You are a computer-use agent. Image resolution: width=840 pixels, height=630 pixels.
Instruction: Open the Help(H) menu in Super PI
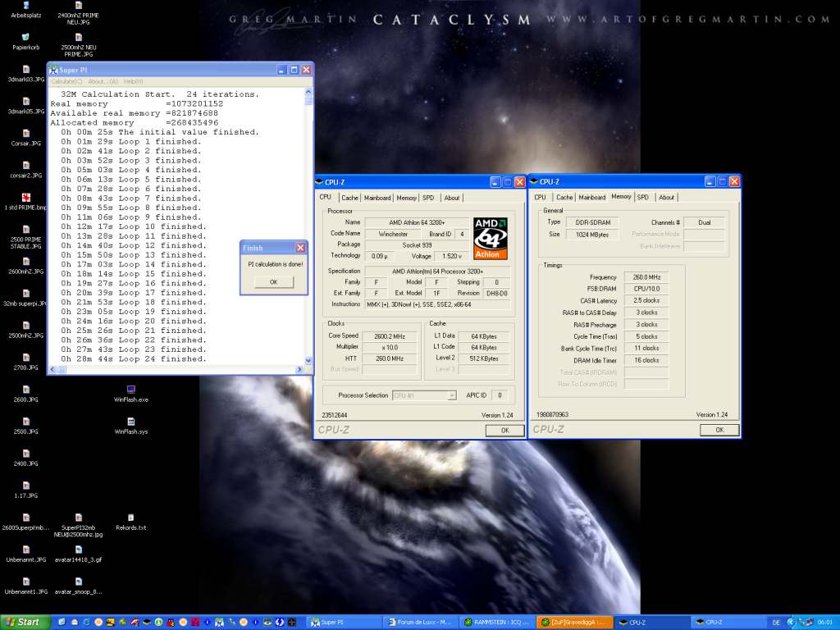(134, 81)
